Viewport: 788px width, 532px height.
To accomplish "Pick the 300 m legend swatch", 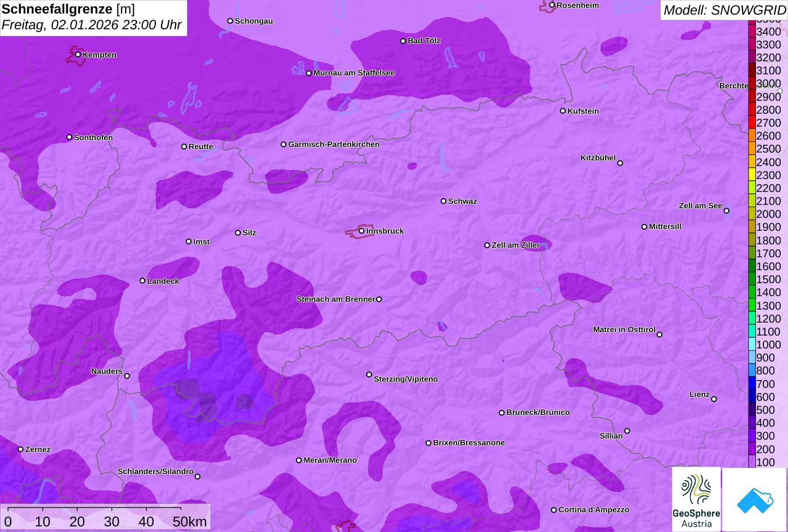I will (x=752, y=436).
